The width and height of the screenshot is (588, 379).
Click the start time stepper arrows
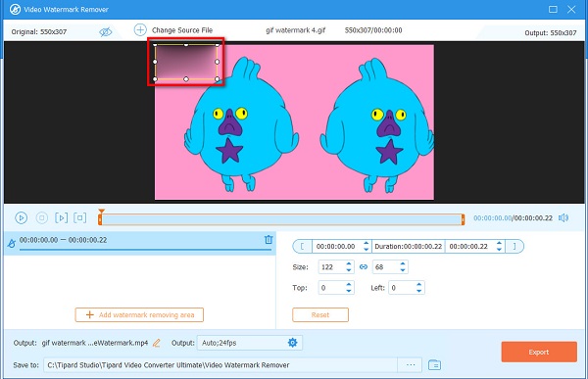click(x=366, y=246)
